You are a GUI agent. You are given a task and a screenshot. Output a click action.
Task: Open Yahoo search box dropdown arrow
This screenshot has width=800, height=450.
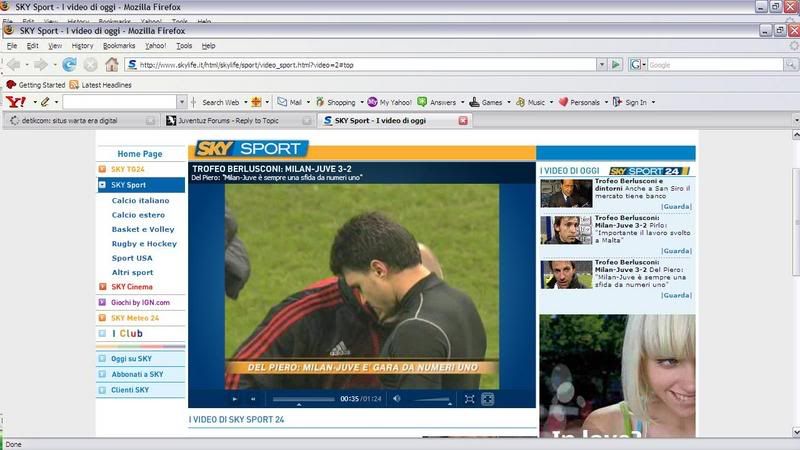182,102
